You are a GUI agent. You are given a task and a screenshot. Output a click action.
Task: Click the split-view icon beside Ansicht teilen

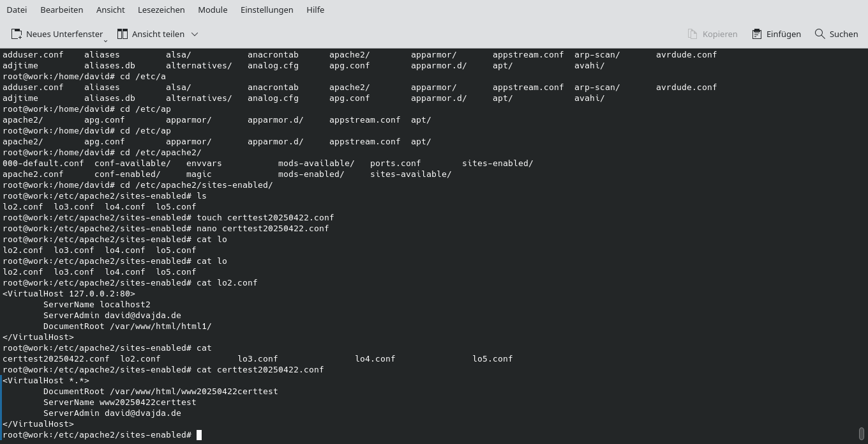[121, 33]
